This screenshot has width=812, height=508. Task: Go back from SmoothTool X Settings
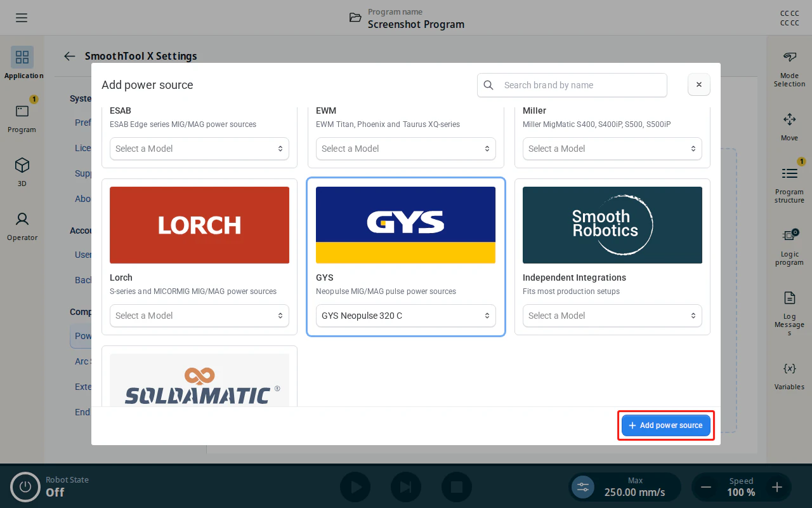pyautogui.click(x=70, y=56)
